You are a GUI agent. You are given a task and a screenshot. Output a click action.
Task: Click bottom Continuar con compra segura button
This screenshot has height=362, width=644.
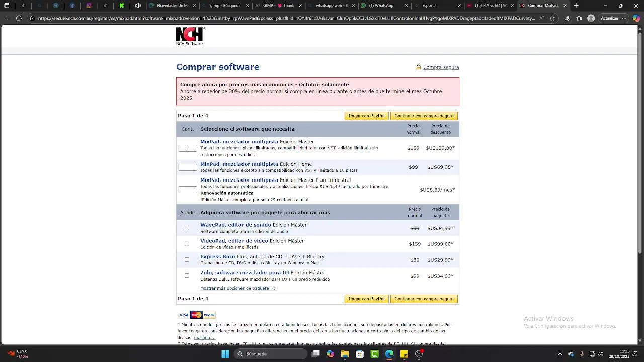click(x=424, y=299)
